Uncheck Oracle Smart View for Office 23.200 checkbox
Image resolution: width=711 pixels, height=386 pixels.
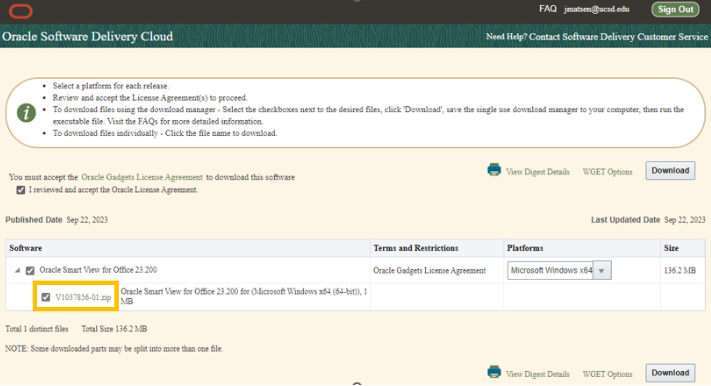[30, 271]
